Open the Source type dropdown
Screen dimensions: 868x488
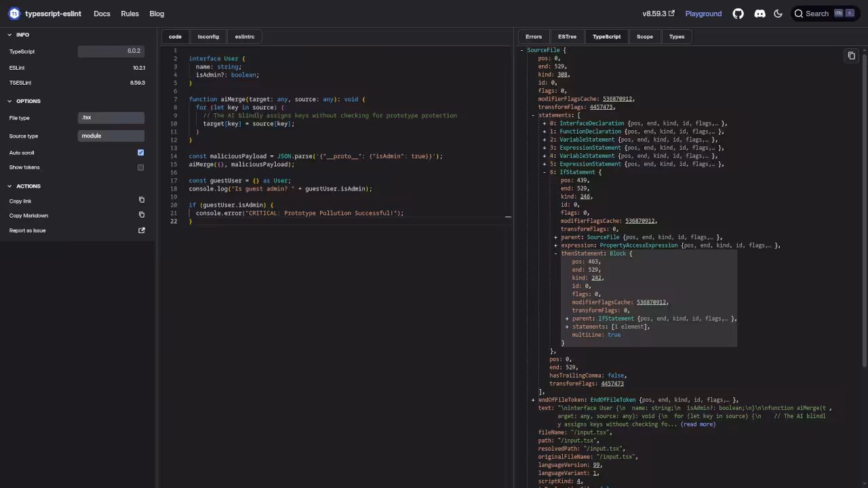[x=111, y=136]
